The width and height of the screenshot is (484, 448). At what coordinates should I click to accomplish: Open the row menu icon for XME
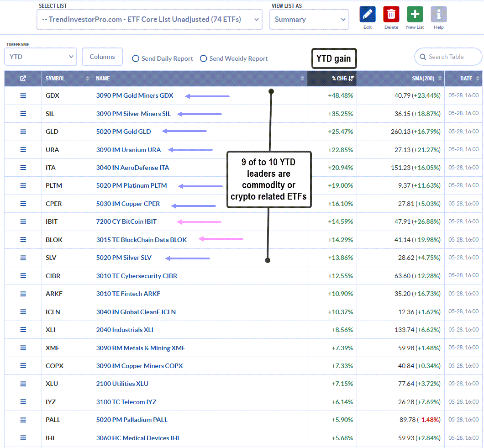tap(23, 348)
